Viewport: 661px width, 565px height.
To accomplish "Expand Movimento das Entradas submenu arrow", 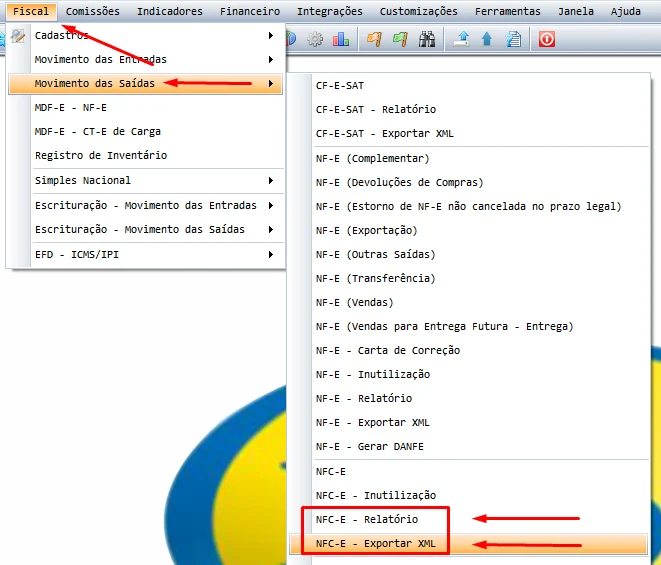I will click(x=271, y=59).
